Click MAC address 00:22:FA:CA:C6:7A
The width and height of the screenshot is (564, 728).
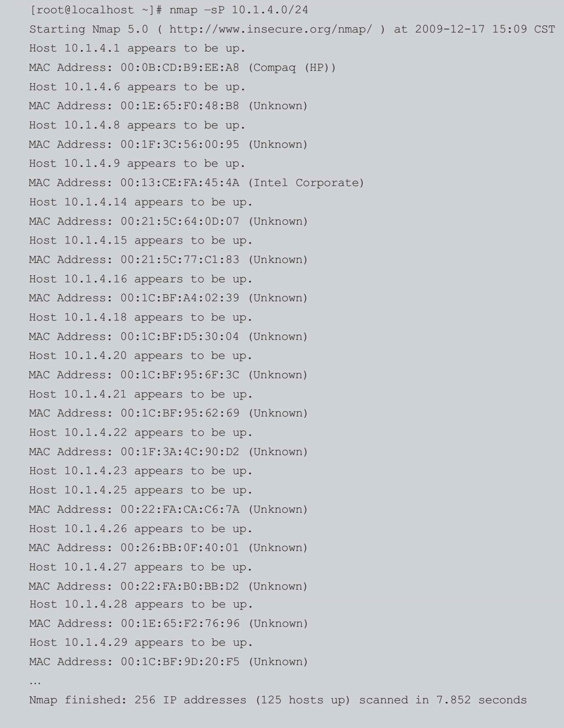tap(180, 509)
